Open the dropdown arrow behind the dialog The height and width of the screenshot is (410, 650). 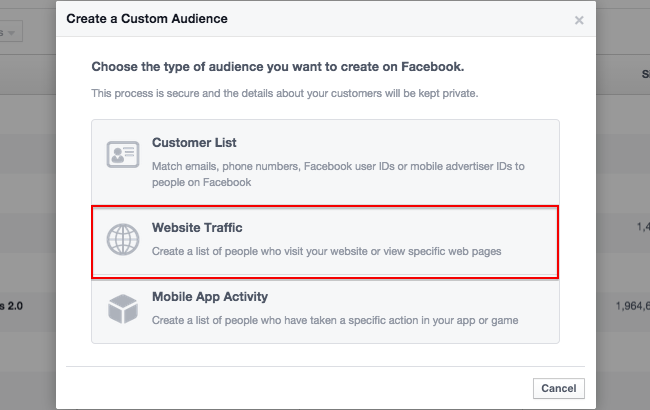pyautogui.click(x=11, y=33)
